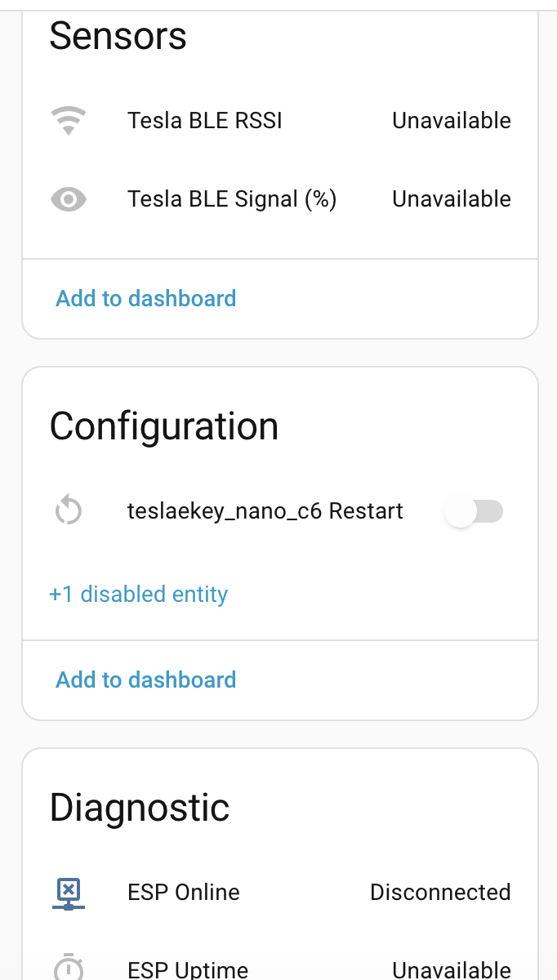Click the eye icon beside Tesla BLE Signal
Viewport: 557px width, 980px height.
click(x=69, y=199)
